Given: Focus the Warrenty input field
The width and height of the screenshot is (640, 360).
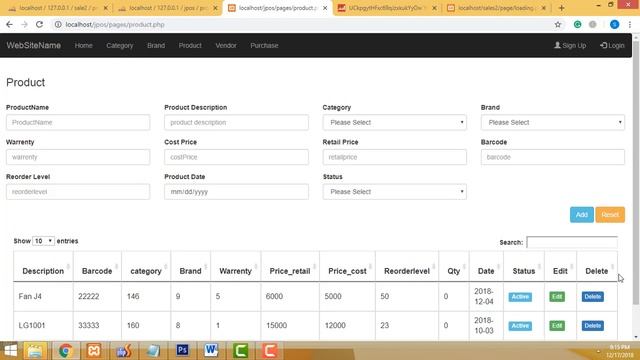Looking at the screenshot, I should 78,157.
